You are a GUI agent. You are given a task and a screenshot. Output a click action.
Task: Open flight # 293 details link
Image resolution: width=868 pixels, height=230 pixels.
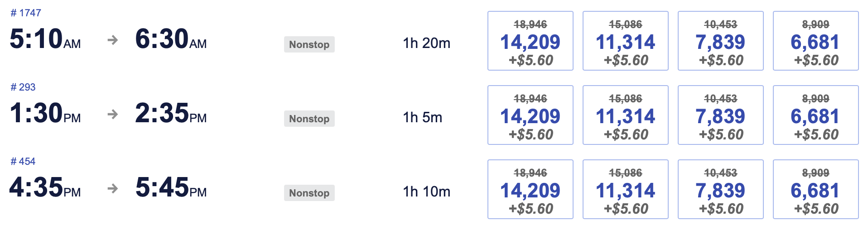(23, 87)
